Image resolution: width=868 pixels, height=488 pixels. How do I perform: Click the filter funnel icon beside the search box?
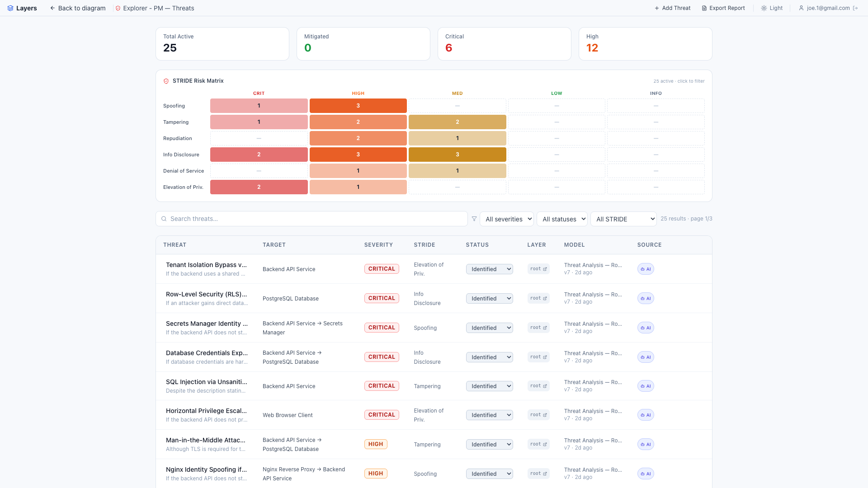point(474,219)
